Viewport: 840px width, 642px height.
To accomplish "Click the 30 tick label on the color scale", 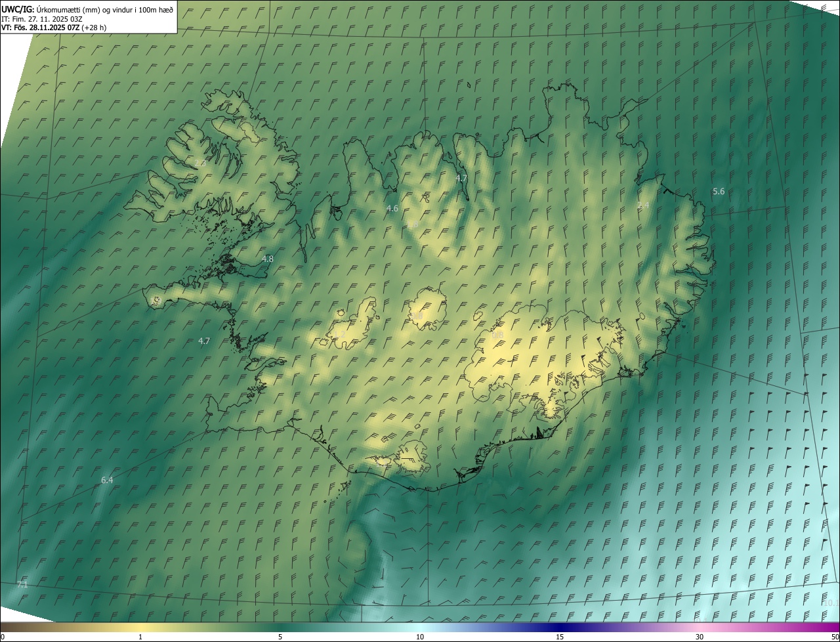I will coord(700,637).
